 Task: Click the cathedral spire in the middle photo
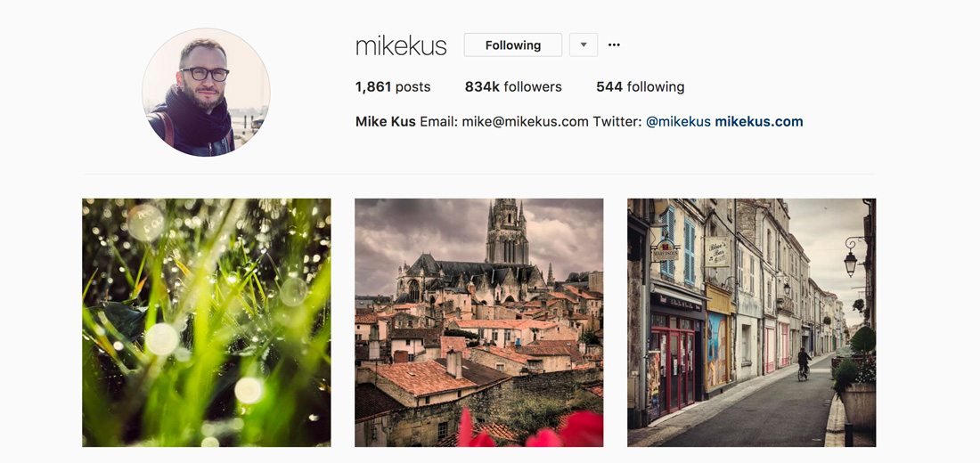coord(508,231)
